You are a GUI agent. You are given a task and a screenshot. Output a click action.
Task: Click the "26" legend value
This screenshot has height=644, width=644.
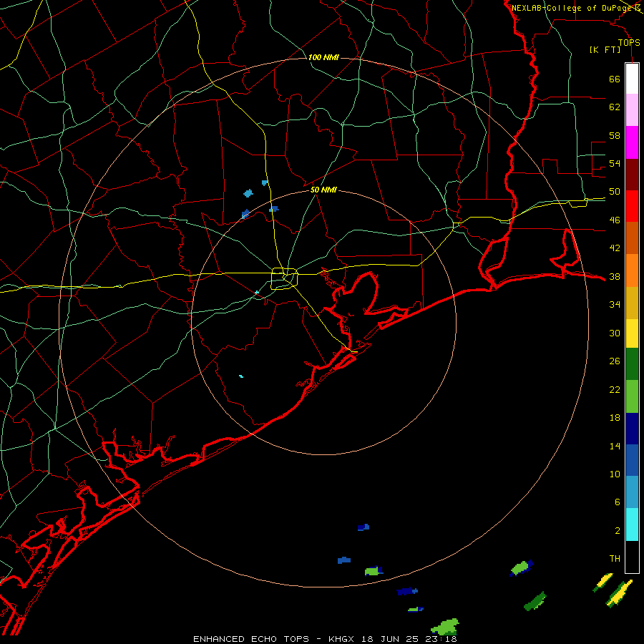coord(615,361)
